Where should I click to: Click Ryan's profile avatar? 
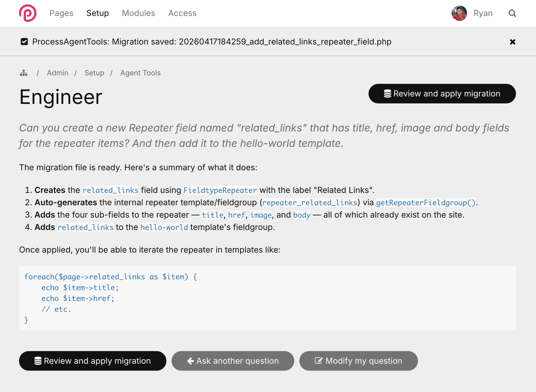point(459,13)
